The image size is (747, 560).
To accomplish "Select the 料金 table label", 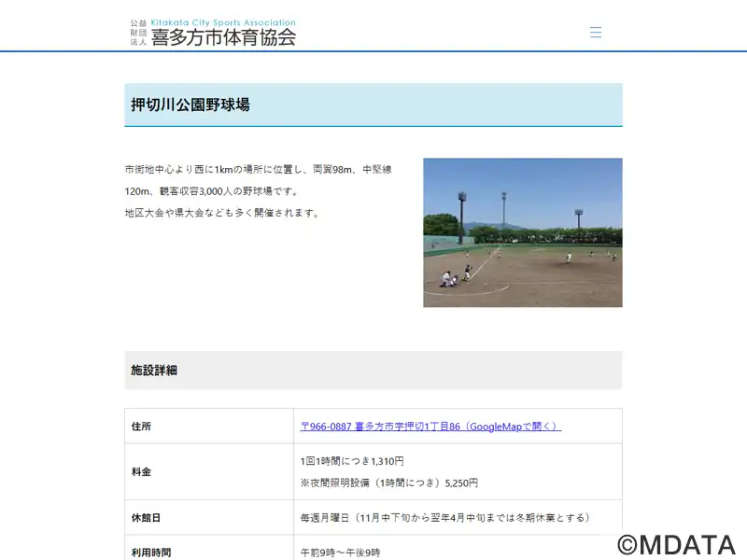I will click(x=141, y=472).
